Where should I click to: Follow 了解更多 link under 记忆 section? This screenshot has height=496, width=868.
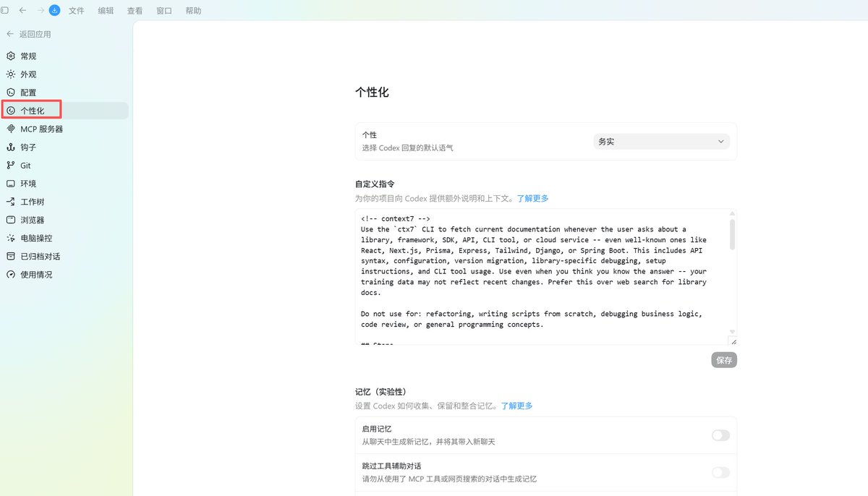point(516,406)
